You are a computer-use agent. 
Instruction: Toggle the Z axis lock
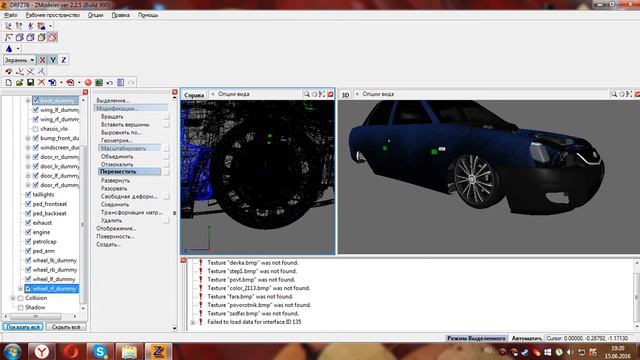click(64, 60)
